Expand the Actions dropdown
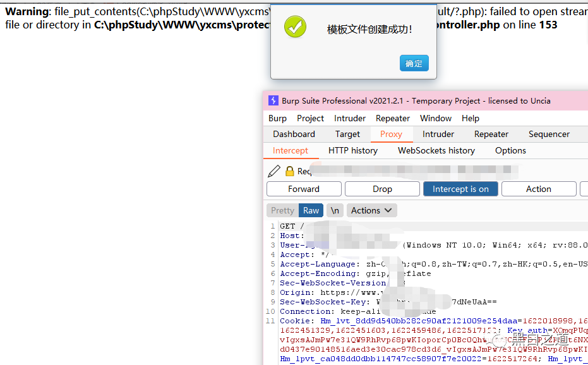This screenshot has height=365, width=588. (x=371, y=210)
